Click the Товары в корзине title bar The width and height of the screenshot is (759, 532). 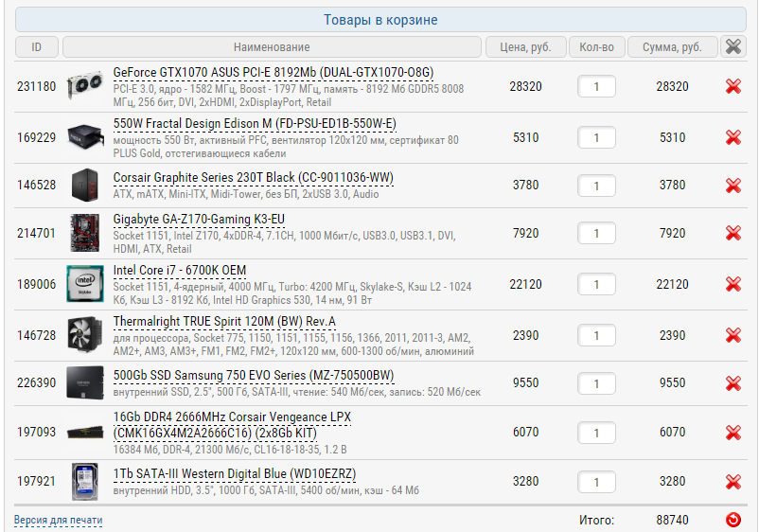tap(380, 19)
